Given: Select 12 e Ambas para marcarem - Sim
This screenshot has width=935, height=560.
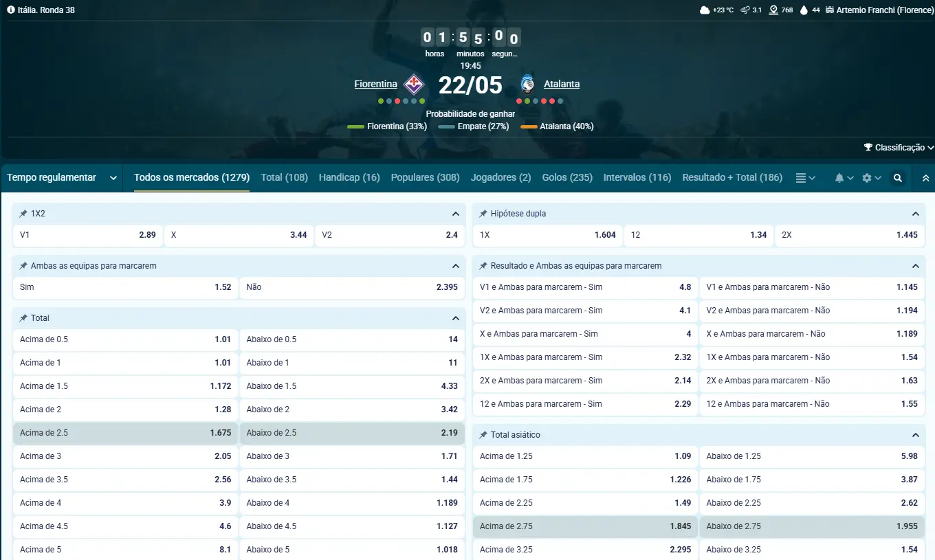Looking at the screenshot, I should (586, 404).
